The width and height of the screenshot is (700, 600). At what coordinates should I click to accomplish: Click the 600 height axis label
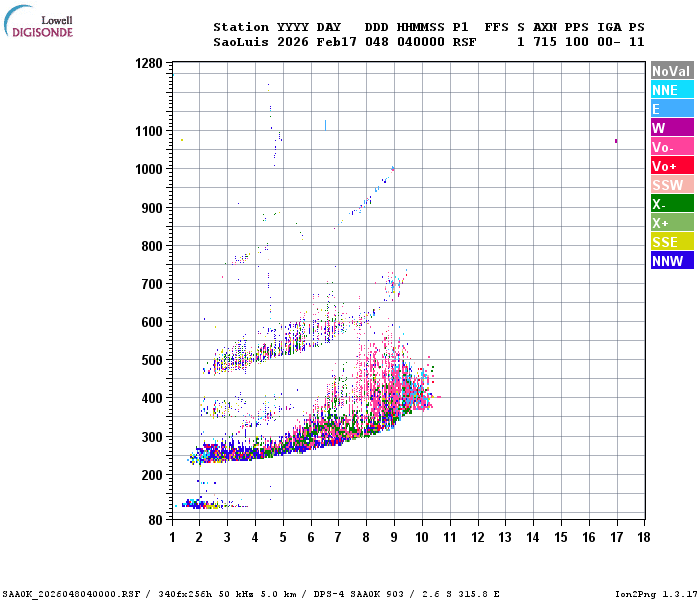point(152,322)
